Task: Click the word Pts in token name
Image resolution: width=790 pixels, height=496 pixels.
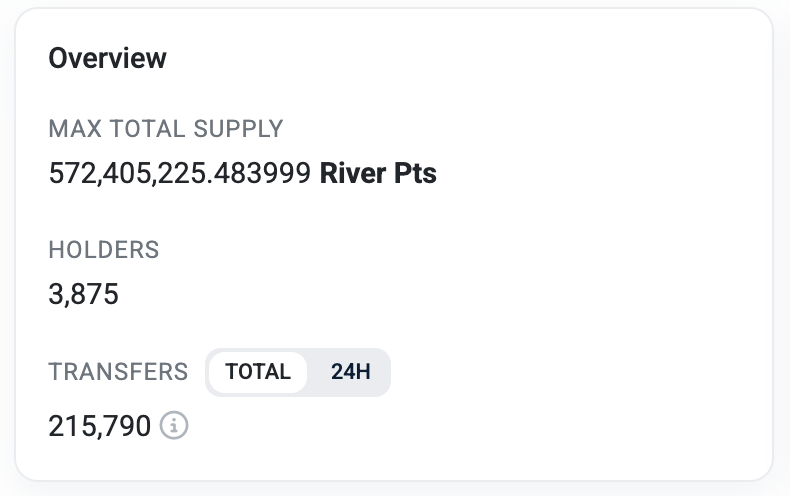Action: [x=415, y=174]
